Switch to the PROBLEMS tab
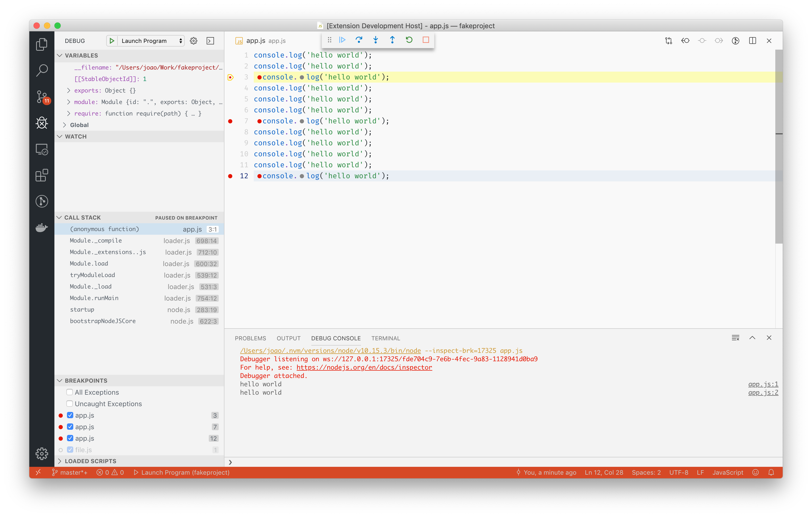The image size is (812, 517). click(x=251, y=338)
